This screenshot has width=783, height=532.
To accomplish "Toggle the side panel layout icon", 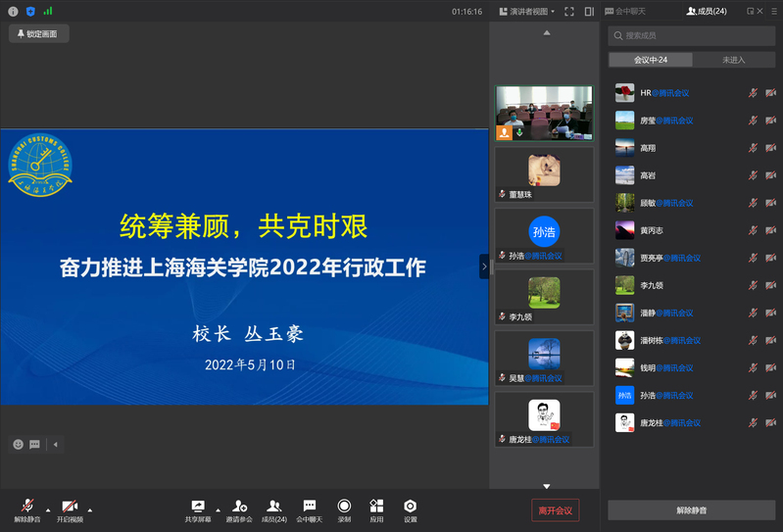I will pos(589,12).
